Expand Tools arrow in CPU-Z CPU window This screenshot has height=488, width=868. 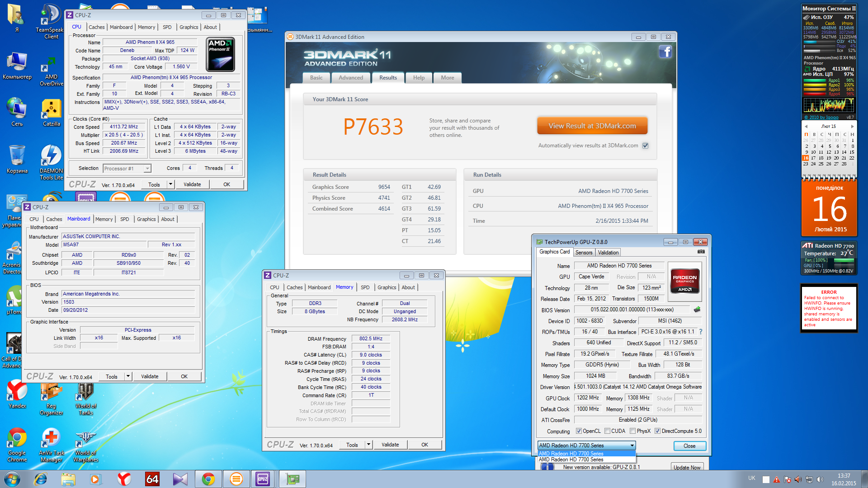170,184
